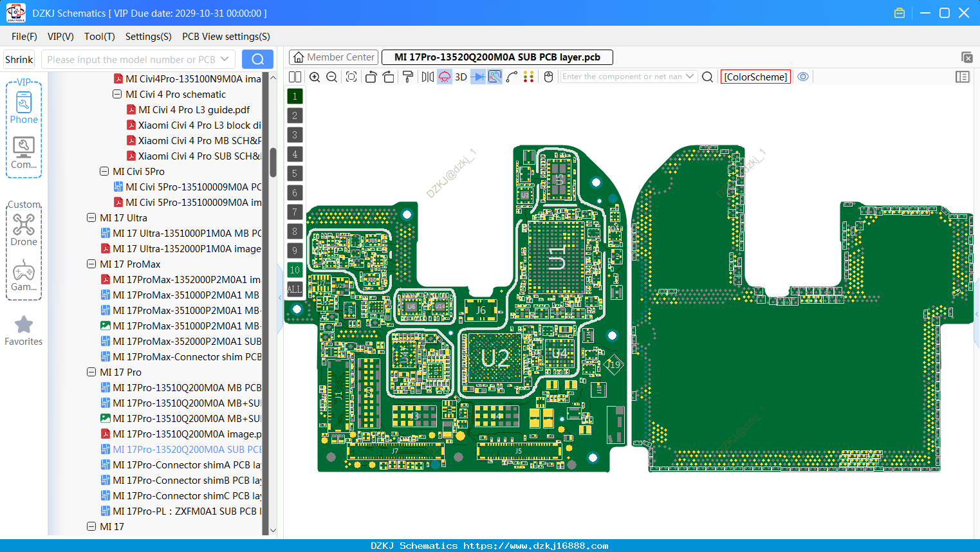Select the paint roller tool
The image size is (980, 552).
[408, 77]
